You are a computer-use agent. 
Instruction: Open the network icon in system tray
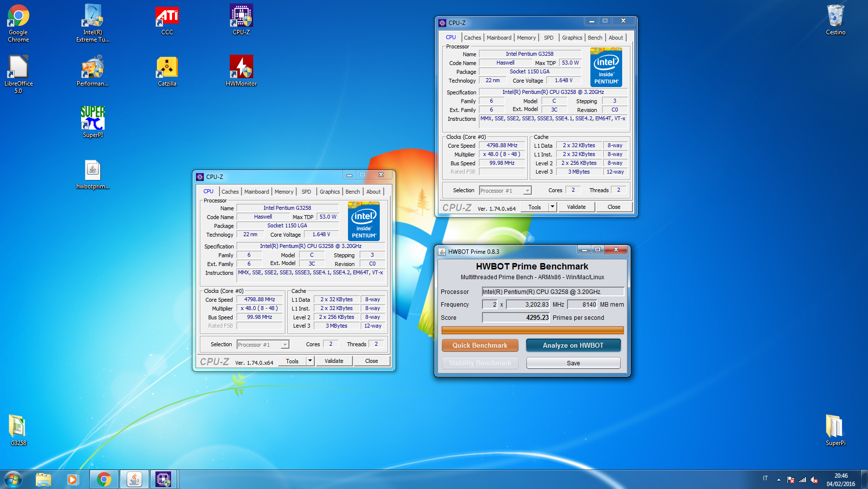(x=802, y=480)
